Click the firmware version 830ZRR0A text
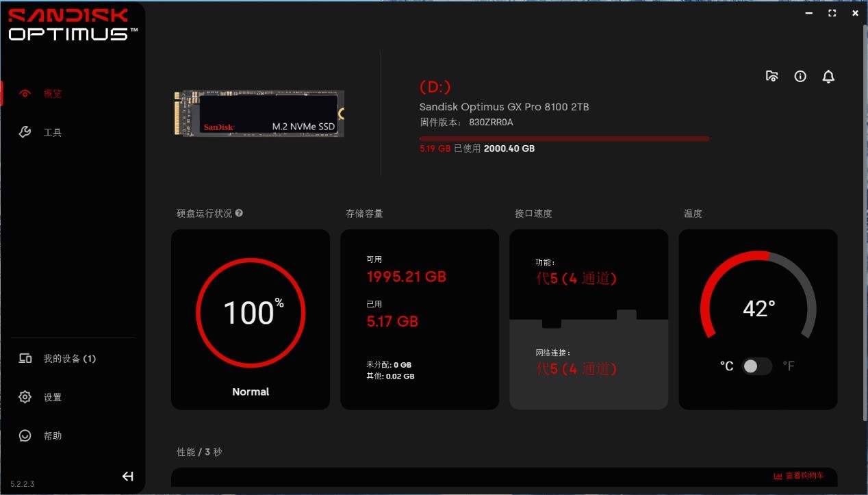Image resolution: width=868 pixels, height=495 pixels. click(491, 123)
